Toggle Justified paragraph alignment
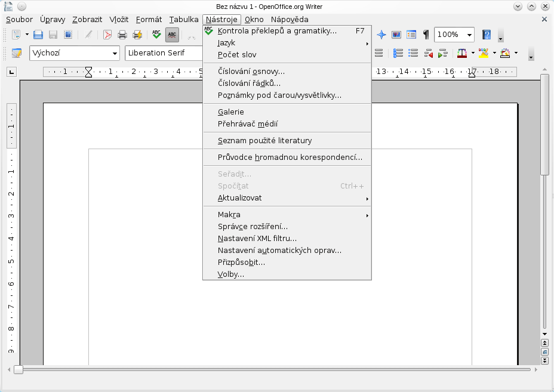This screenshot has height=392, width=554. [378, 53]
